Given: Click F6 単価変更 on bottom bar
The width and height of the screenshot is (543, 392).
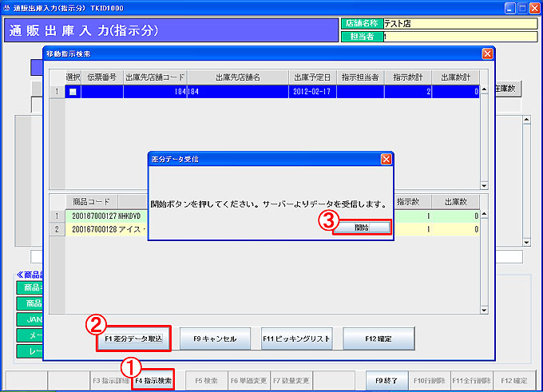Looking at the screenshot, I should (x=248, y=381).
